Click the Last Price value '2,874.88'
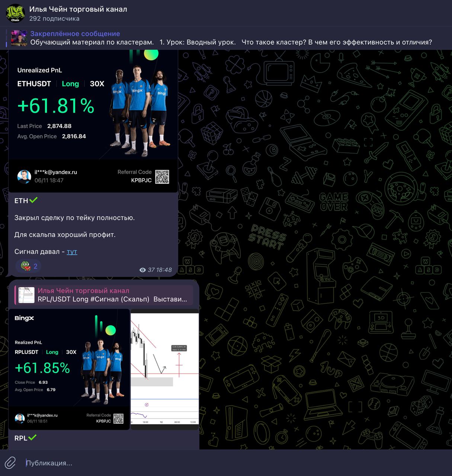The width and height of the screenshot is (452, 476). [59, 126]
